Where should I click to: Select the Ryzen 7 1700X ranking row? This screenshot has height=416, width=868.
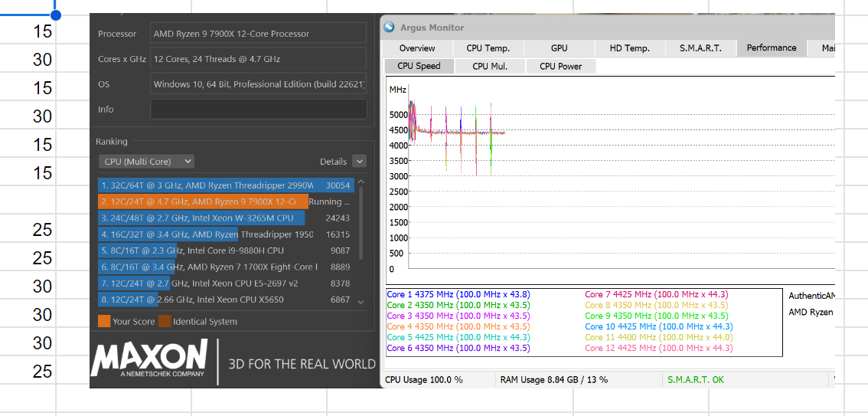224,267
